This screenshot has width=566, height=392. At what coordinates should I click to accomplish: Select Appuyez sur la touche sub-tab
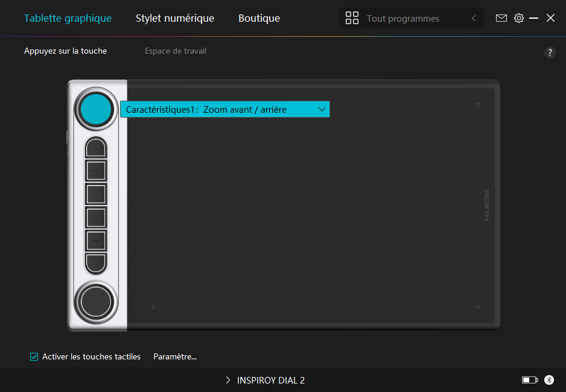click(65, 51)
